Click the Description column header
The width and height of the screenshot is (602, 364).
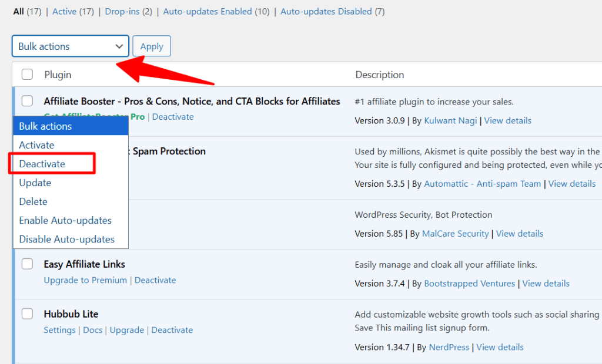coord(380,75)
